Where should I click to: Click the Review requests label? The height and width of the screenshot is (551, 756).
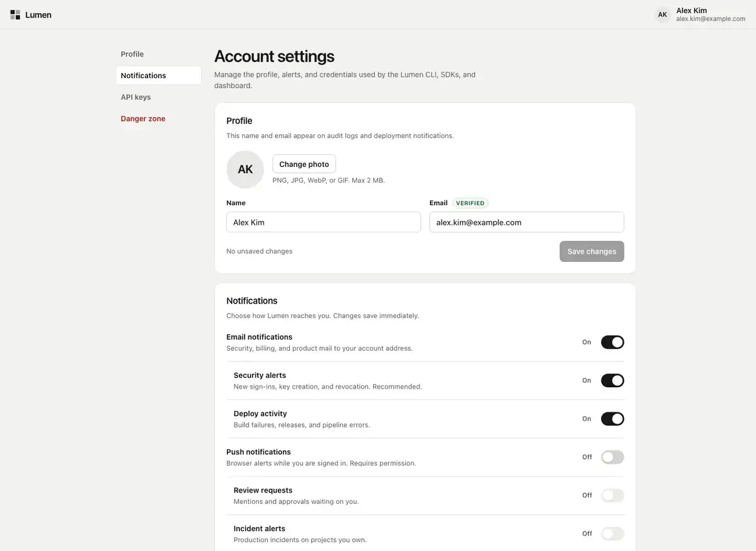point(263,491)
